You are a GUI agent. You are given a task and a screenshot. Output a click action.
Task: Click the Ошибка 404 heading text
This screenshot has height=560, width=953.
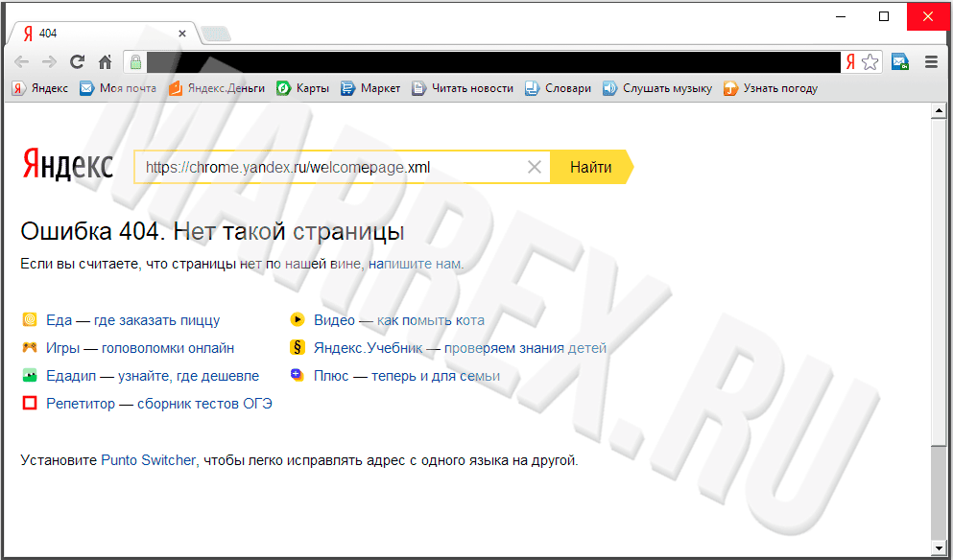(213, 232)
